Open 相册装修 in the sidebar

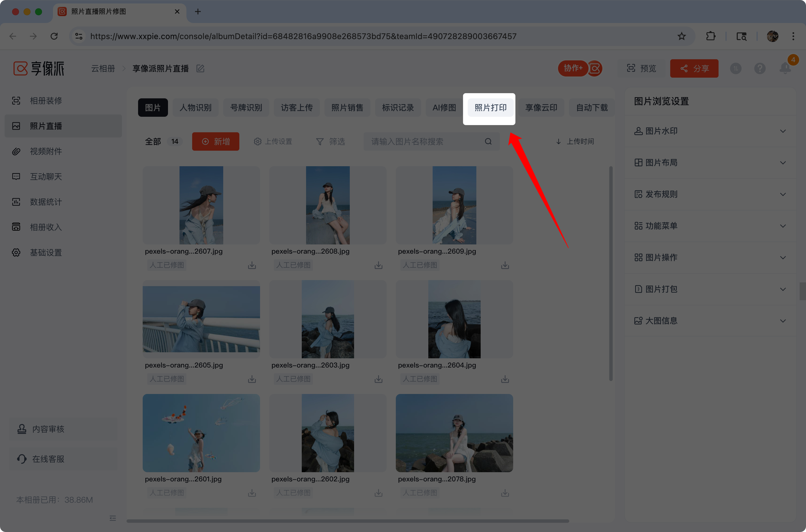tap(63, 101)
